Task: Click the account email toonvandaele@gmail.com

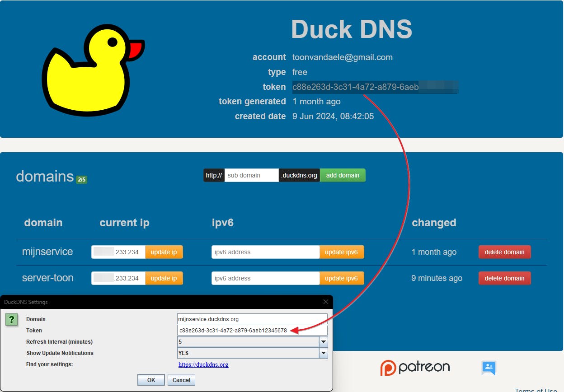Action: (x=343, y=57)
